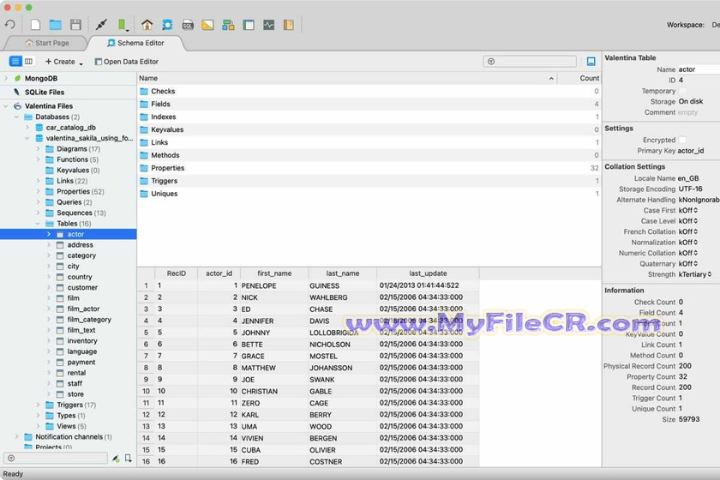This screenshot has width=720, height=480.
Task: Click the search field above the Name list
Action: pyautogui.click(x=529, y=61)
